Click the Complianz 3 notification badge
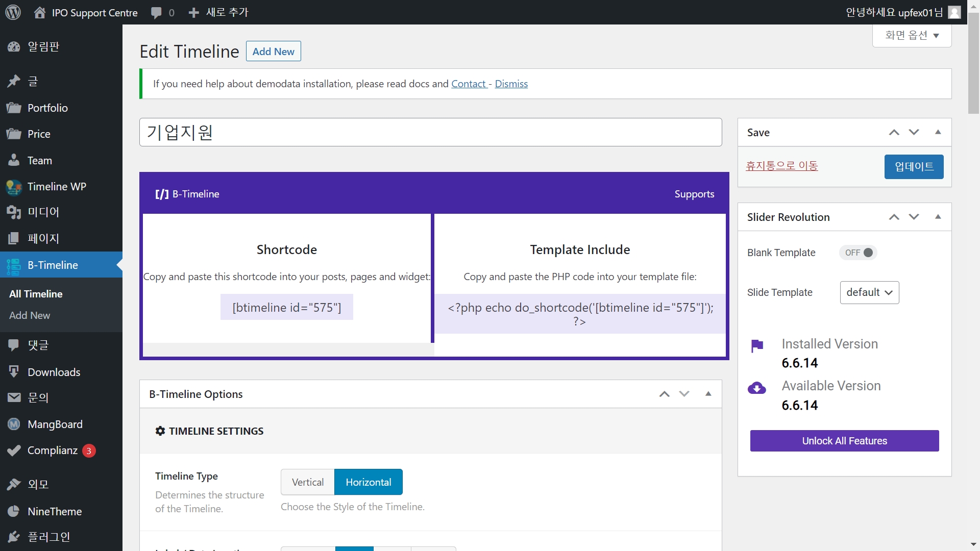Image resolution: width=980 pixels, height=551 pixels. [x=89, y=450]
